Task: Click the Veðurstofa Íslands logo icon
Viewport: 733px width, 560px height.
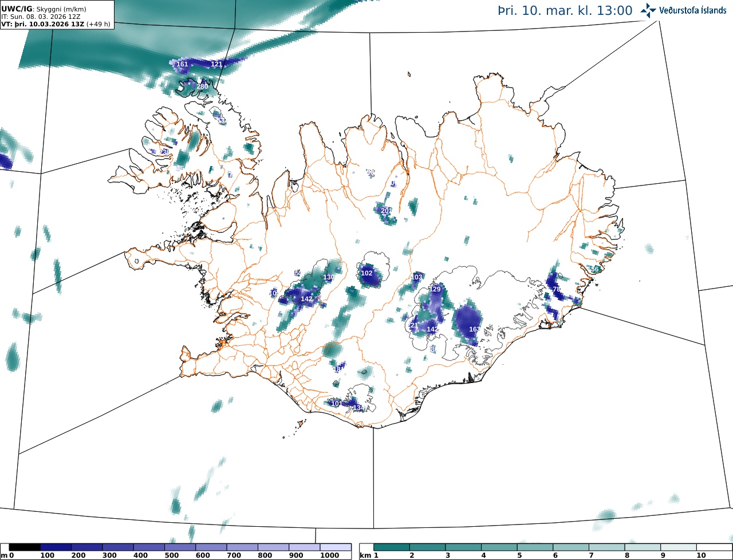Action: pos(648,10)
